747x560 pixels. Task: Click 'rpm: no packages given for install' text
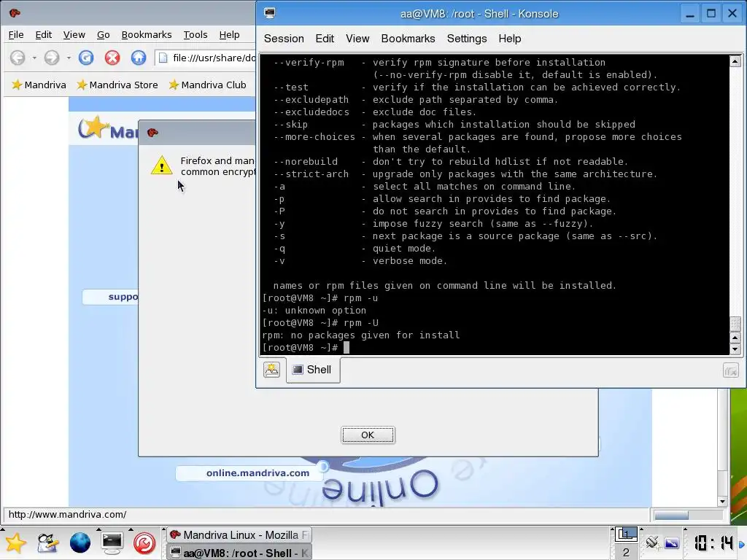click(360, 335)
